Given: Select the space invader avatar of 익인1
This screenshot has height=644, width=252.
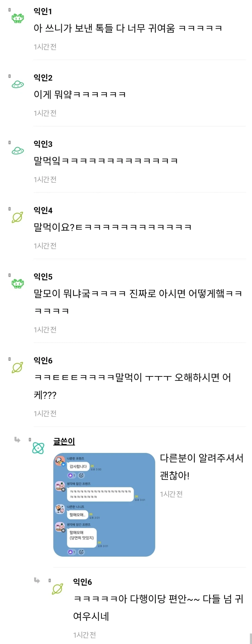Looking at the screenshot, I should (x=17, y=18).
